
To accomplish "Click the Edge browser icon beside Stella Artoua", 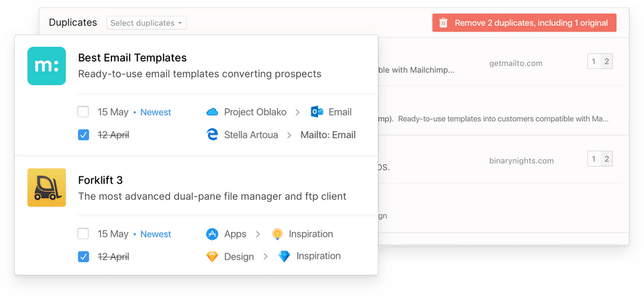I will tap(213, 135).
